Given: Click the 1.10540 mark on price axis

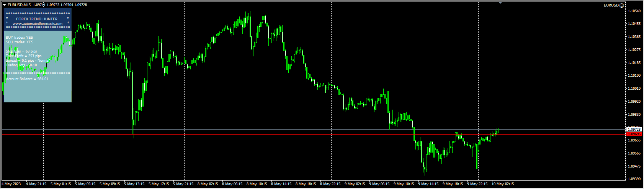Looking at the screenshot, I should click(634, 11).
